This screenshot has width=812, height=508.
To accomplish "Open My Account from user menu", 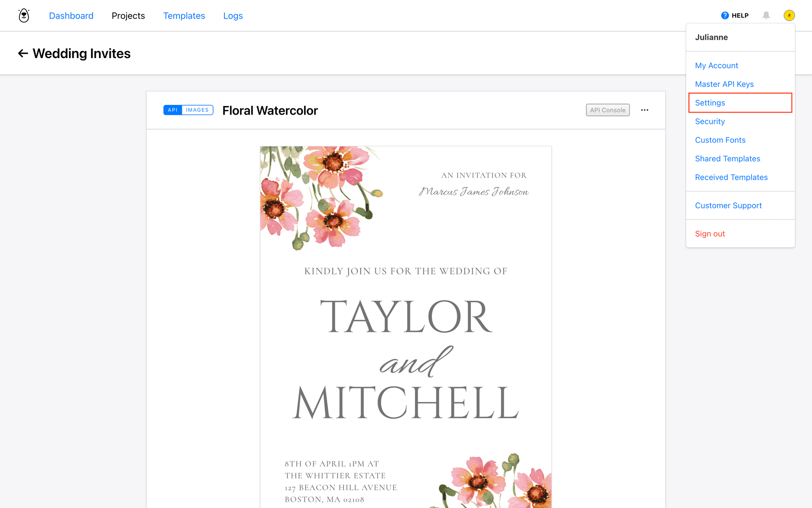I will coord(716,65).
